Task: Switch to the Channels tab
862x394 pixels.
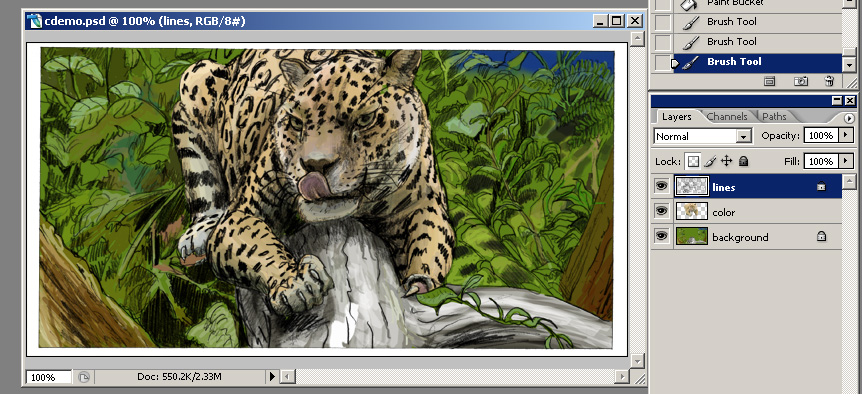Action: pos(727,116)
